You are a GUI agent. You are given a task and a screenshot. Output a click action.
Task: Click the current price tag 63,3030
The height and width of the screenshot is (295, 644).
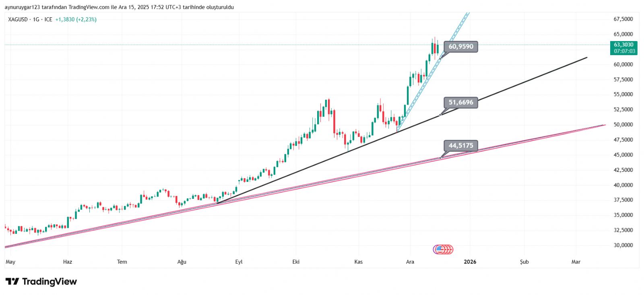[x=623, y=45]
